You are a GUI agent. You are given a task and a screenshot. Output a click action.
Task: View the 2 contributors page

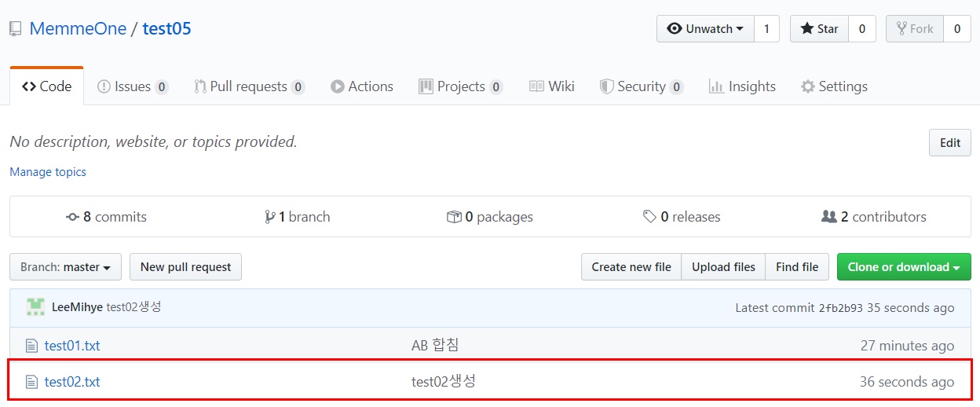pyautogui.click(x=874, y=217)
